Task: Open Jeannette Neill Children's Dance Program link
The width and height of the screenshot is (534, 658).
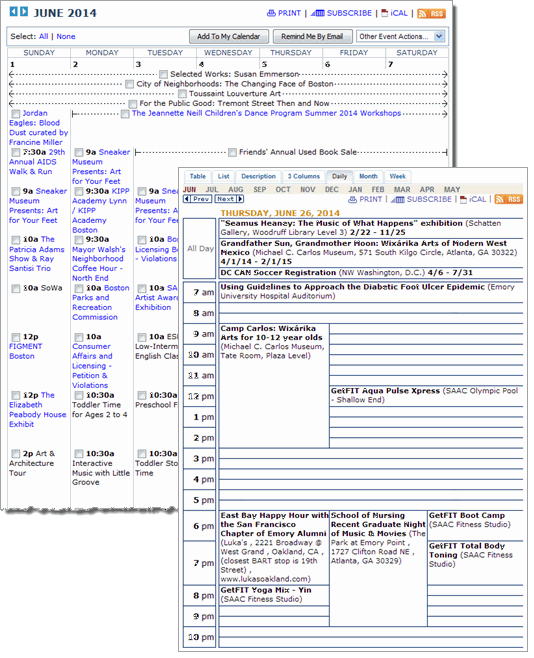Action: click(x=266, y=113)
